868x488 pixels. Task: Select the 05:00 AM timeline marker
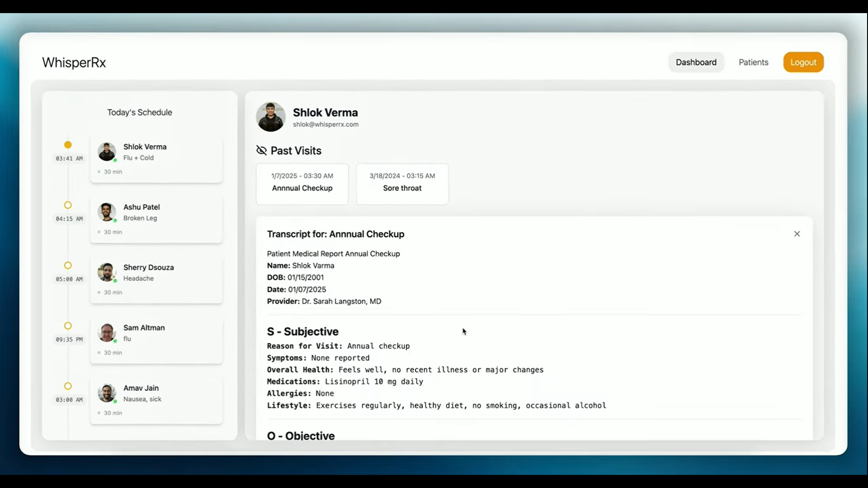68,266
